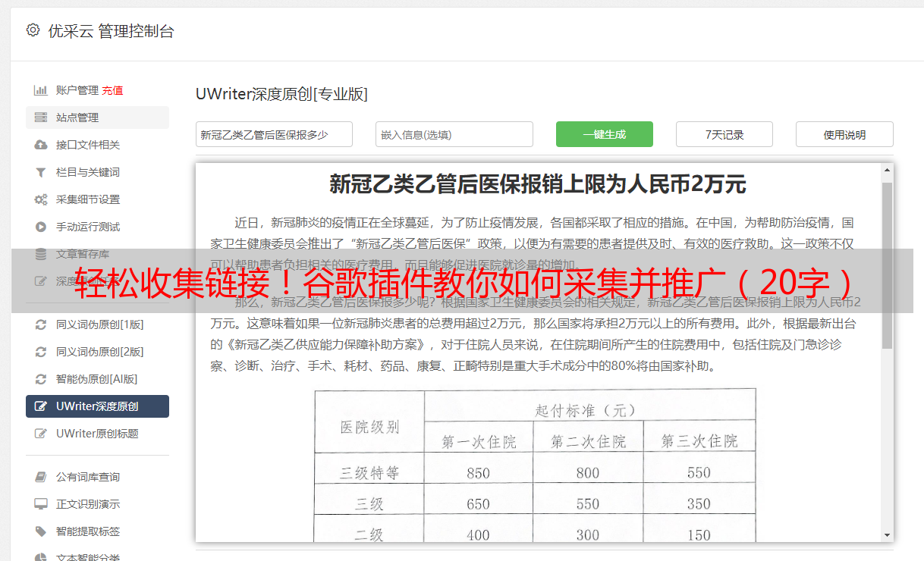Open 账户管理 menu item
Viewport: 924px width, 561px height.
pyautogui.click(x=77, y=90)
